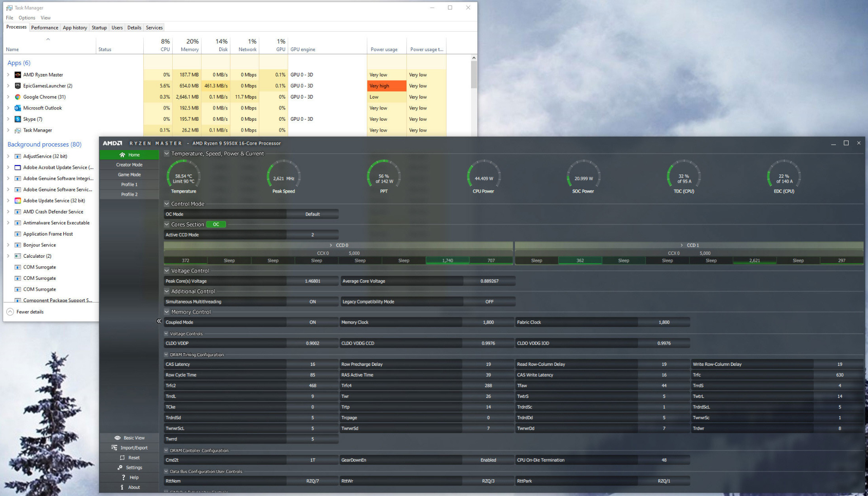
Task: Toggle the Cores Section OC switch
Action: point(216,224)
